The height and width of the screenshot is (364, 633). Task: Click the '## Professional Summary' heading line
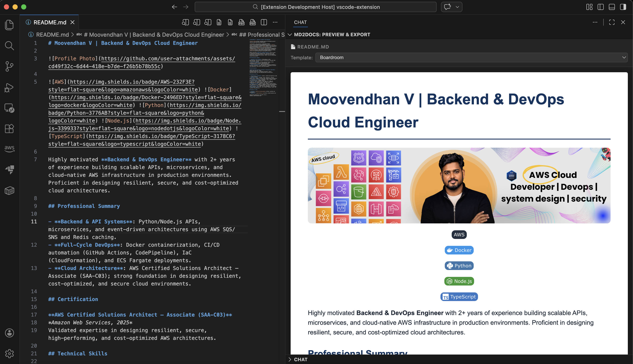pyautogui.click(x=84, y=206)
